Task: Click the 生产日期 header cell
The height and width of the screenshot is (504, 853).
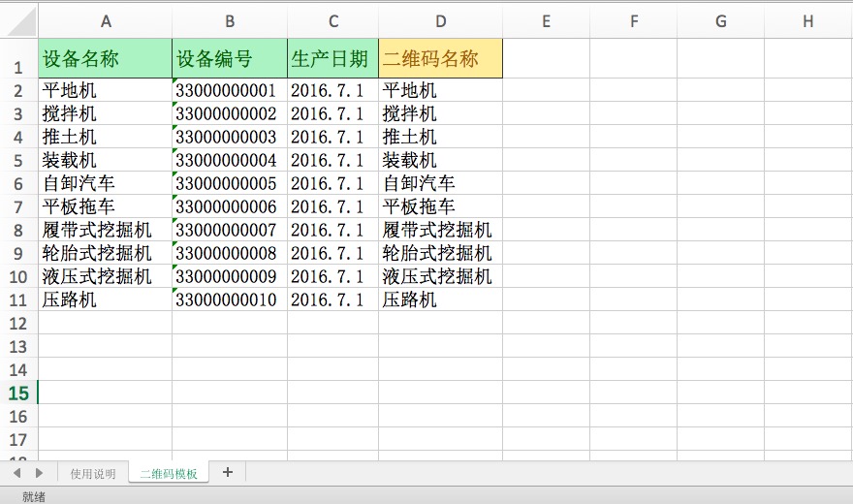Action: coord(332,59)
